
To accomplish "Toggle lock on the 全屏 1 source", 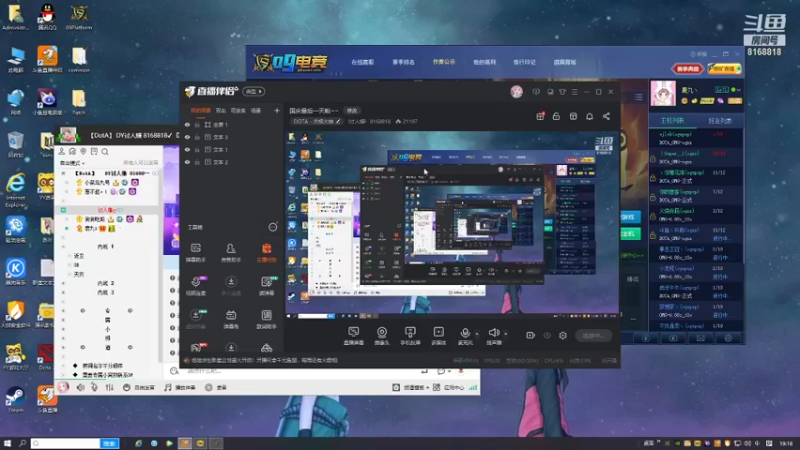I will coord(197,124).
